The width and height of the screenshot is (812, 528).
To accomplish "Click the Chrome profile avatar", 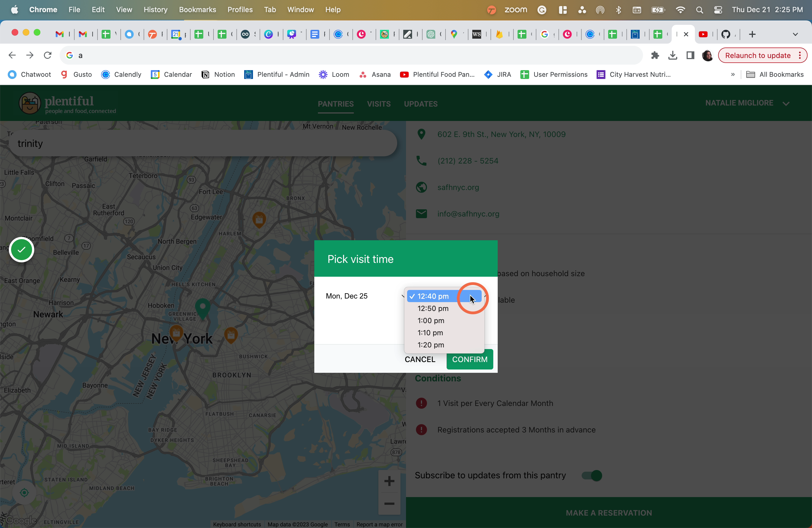I will click(x=708, y=55).
